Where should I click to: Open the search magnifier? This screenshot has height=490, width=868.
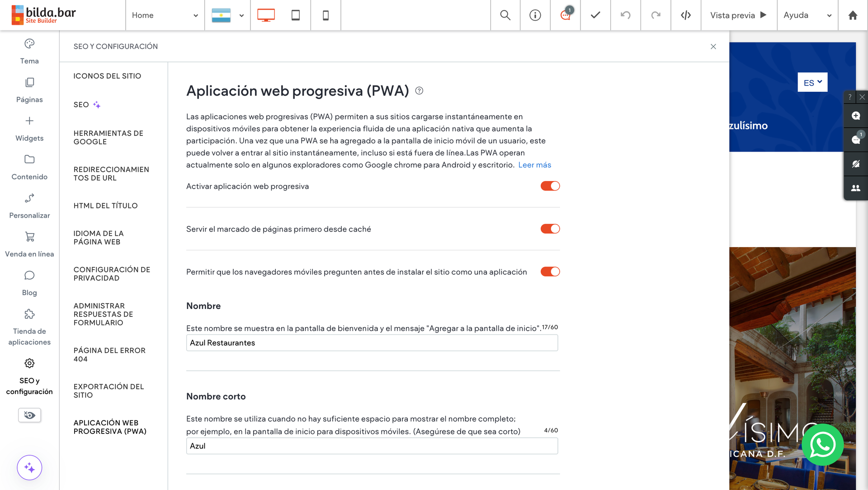pyautogui.click(x=505, y=15)
